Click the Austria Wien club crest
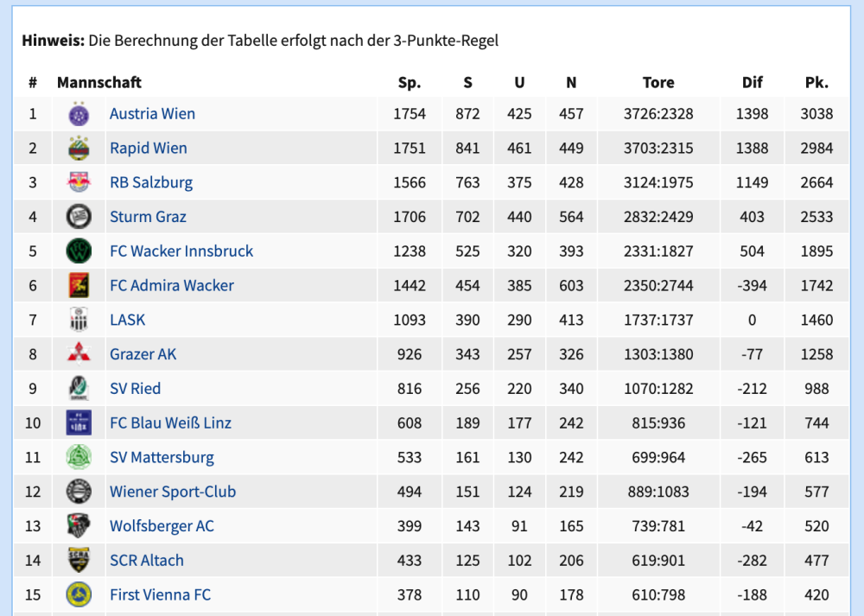 click(x=79, y=114)
